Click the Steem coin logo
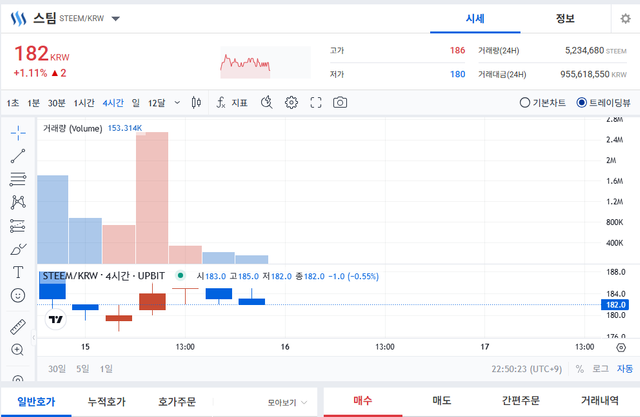Image resolution: width=640 pixels, height=417 pixels. click(18, 18)
